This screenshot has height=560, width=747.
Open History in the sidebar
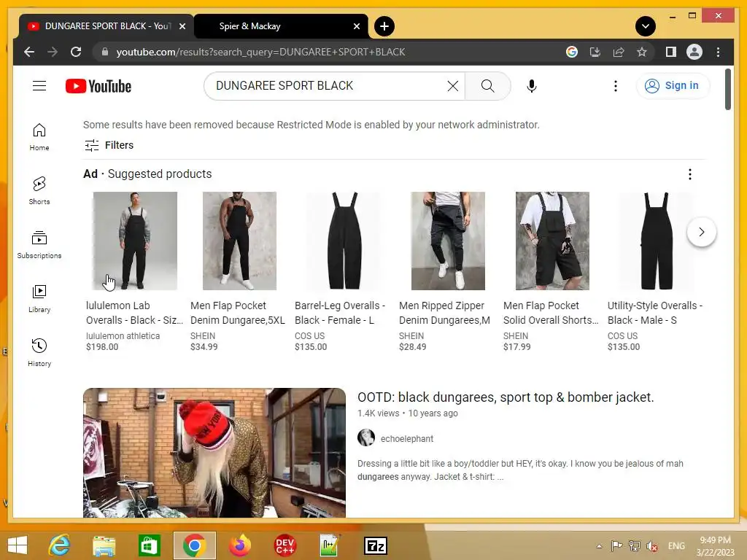pos(39,352)
